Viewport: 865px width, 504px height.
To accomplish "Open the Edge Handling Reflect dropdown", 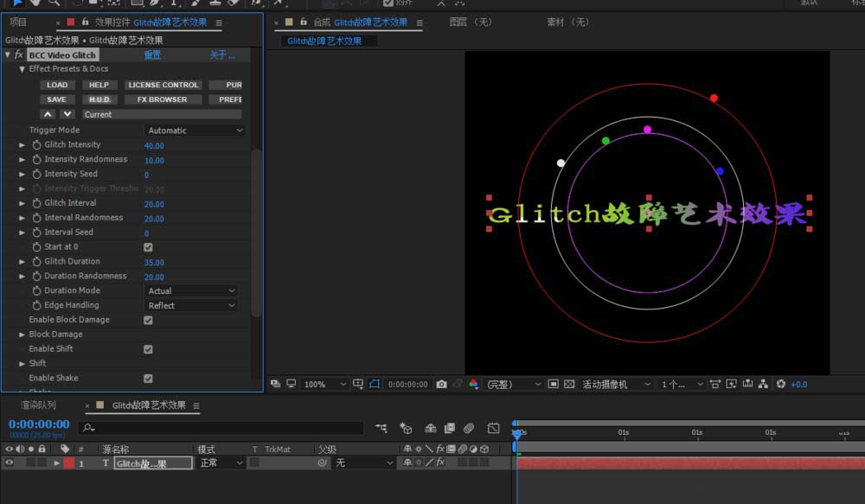I will [x=191, y=306].
